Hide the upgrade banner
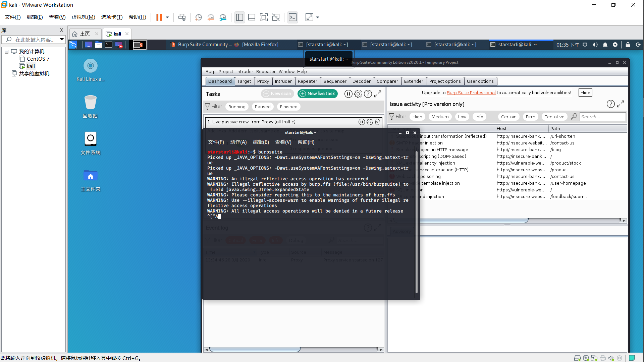Image resolution: width=644 pixels, height=362 pixels. [585, 93]
